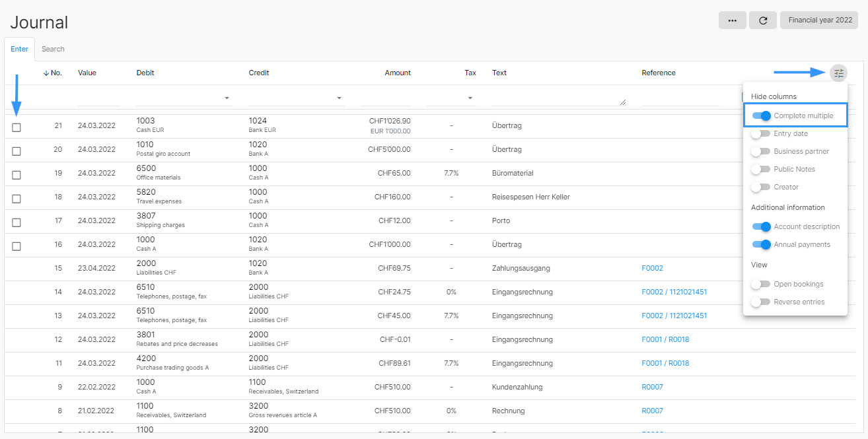The height and width of the screenshot is (439, 868).
Task: Toggle the Creator column switch
Action: [762, 187]
